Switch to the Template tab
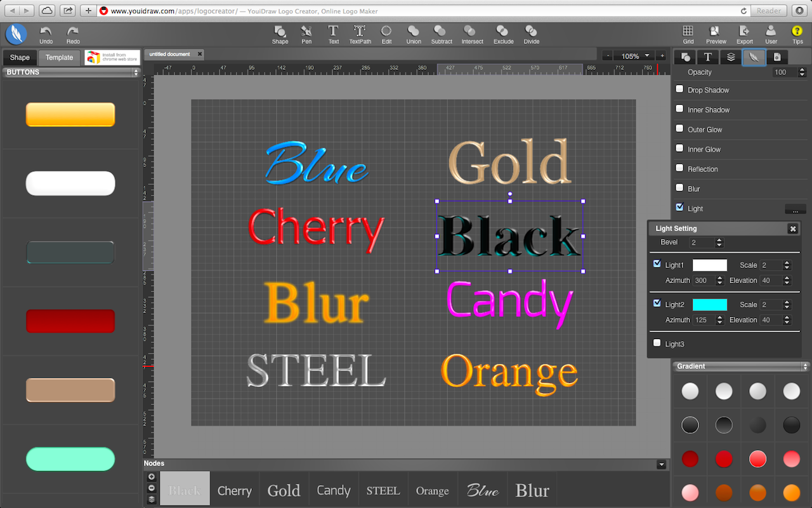Viewport: 812px width, 508px height. [x=59, y=57]
